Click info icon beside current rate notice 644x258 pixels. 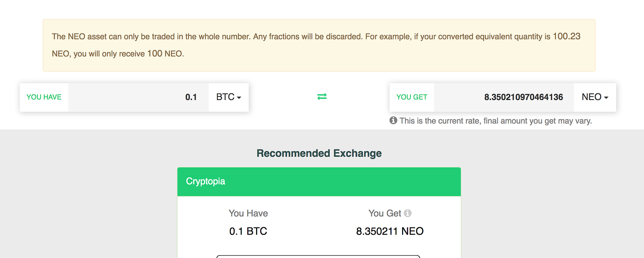click(393, 121)
